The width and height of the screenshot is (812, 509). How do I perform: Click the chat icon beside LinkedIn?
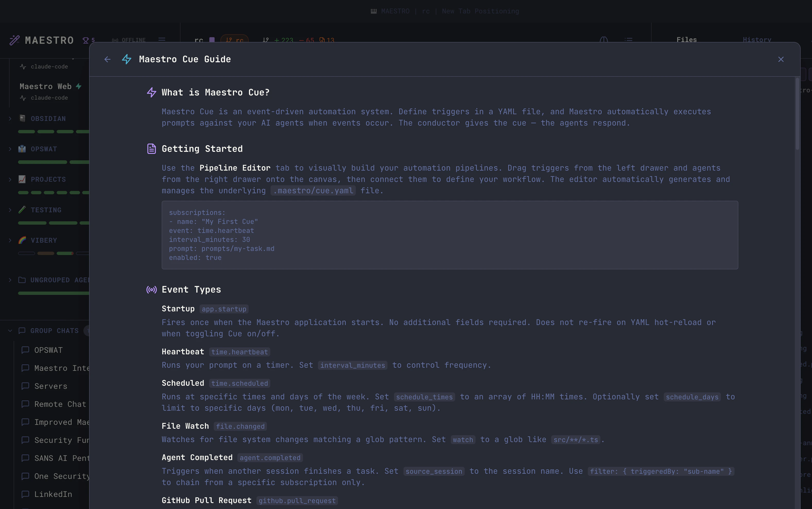tap(25, 494)
